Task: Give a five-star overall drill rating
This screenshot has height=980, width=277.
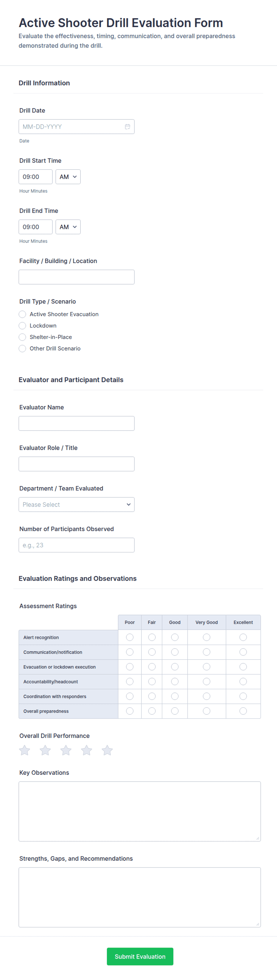Action: point(107,750)
